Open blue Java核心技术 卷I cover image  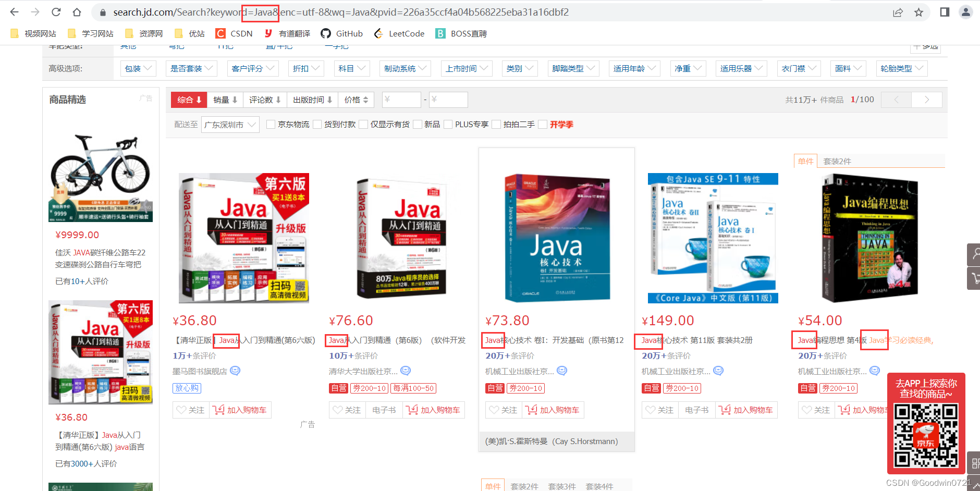click(x=557, y=238)
